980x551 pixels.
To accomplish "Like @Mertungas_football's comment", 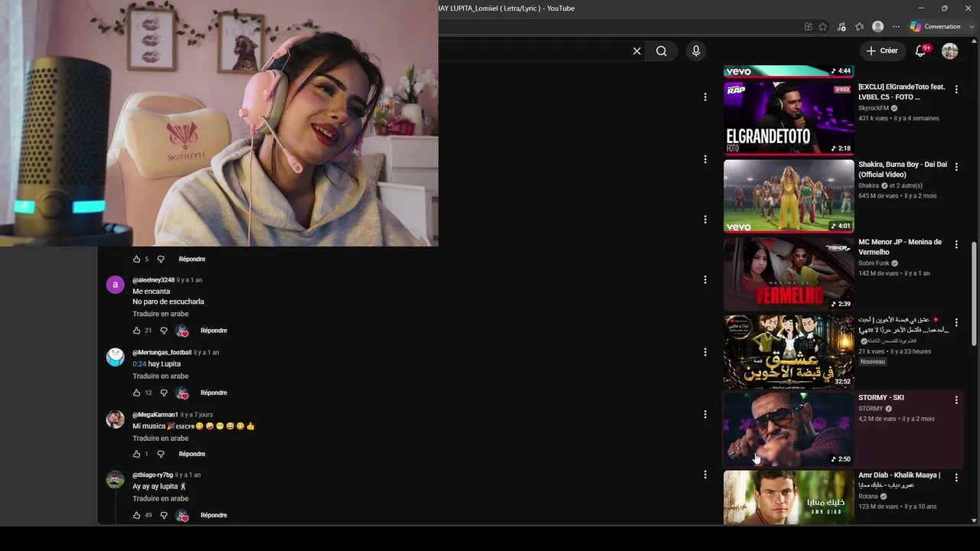I will pyautogui.click(x=136, y=393).
